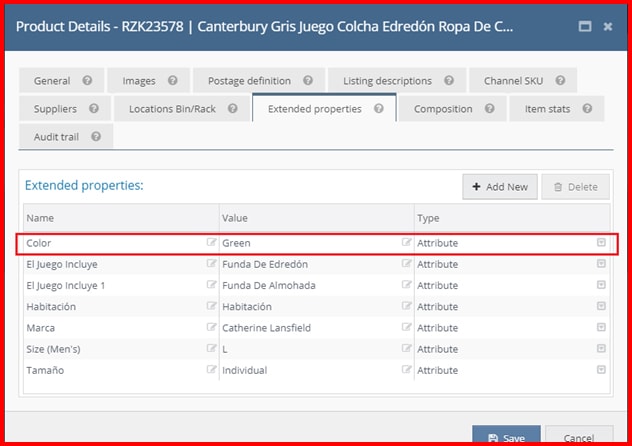632x446 pixels.
Task: Open Type dropdown for El Juego Incluye 1
Action: coord(601,285)
